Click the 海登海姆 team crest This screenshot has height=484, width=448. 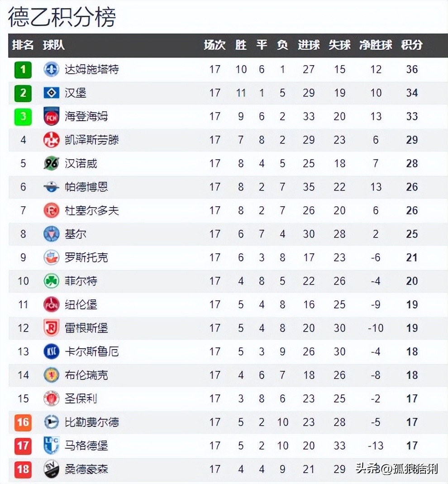[x=51, y=116]
